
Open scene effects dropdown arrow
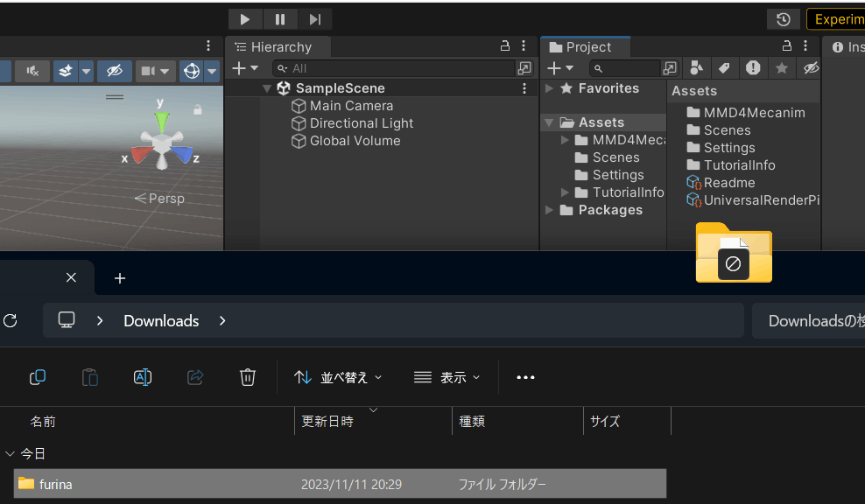[86, 71]
